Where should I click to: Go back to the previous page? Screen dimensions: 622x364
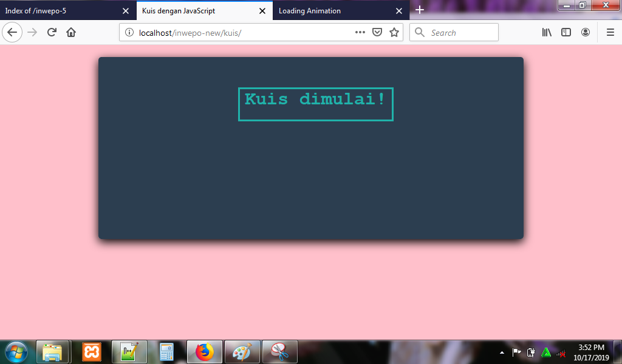pos(12,33)
